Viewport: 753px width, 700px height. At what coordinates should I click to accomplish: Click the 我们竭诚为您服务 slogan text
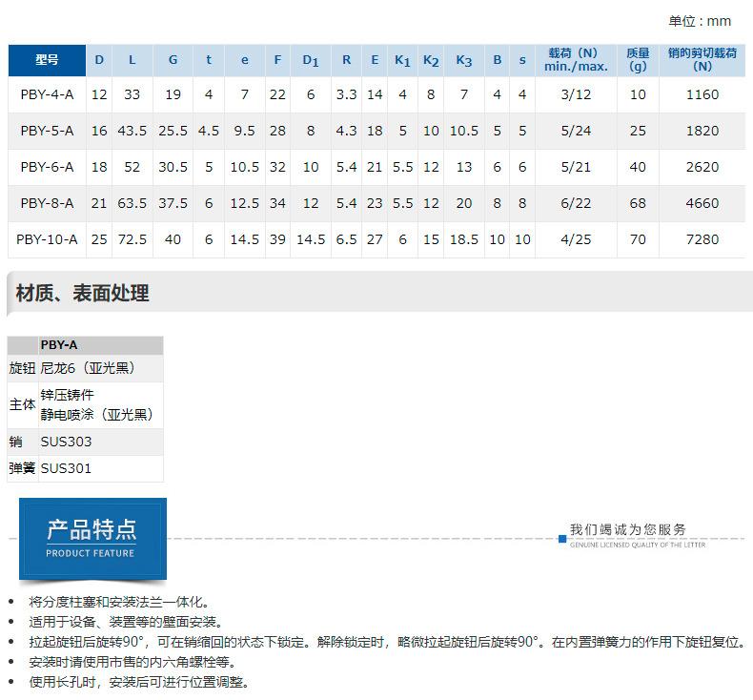[x=627, y=530]
